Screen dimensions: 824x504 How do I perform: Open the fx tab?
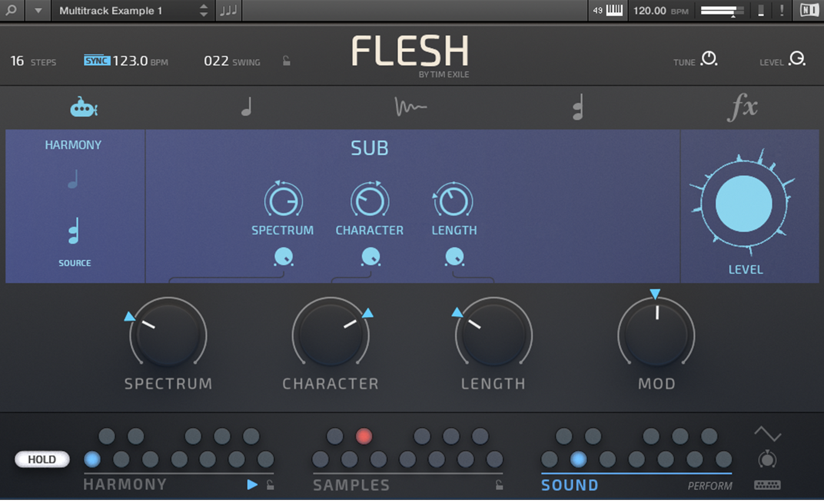click(x=742, y=108)
